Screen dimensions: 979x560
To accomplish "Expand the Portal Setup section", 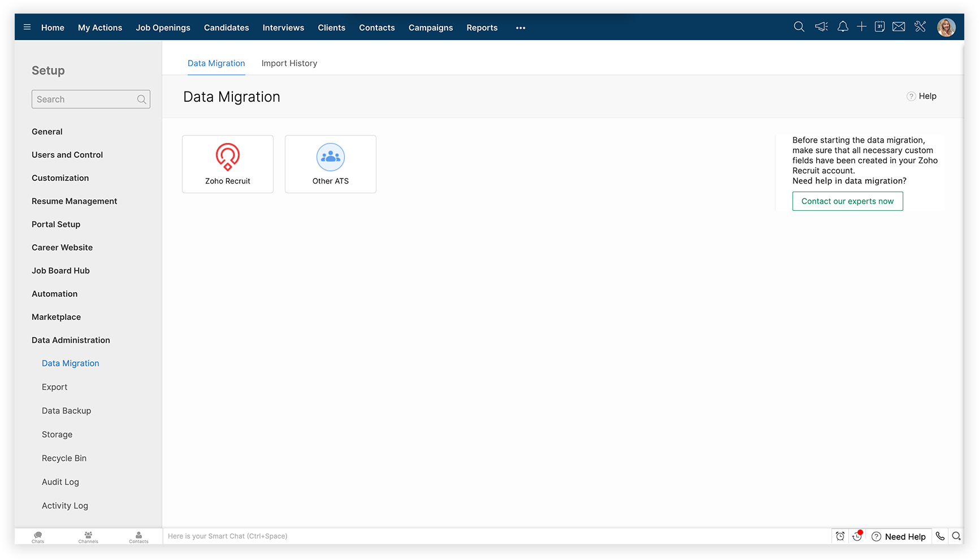I will click(56, 224).
